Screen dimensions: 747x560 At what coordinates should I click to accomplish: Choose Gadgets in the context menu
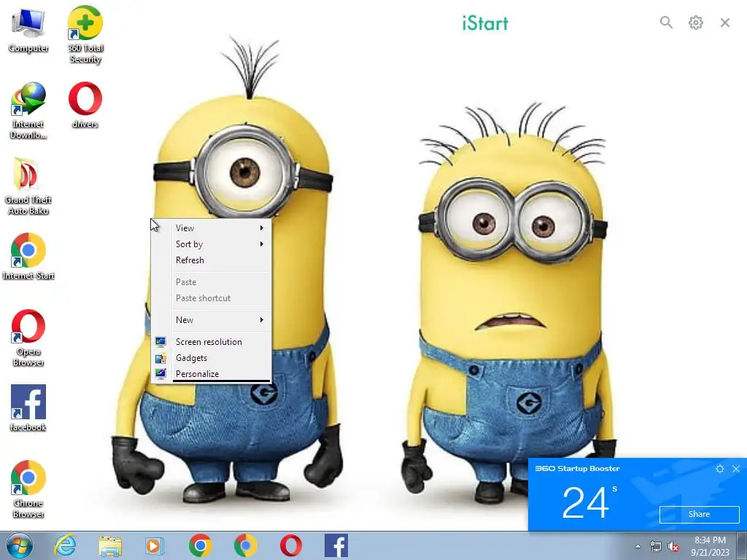coord(211,358)
